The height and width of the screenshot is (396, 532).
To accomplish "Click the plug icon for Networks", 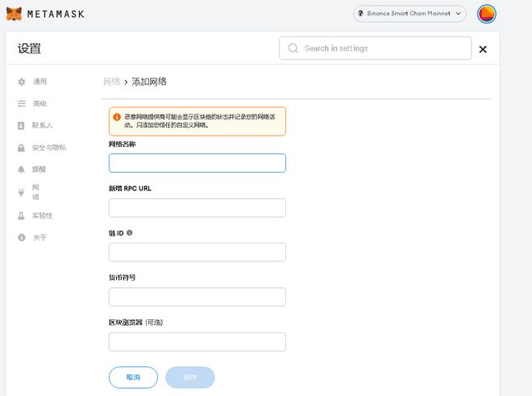I will [21, 193].
